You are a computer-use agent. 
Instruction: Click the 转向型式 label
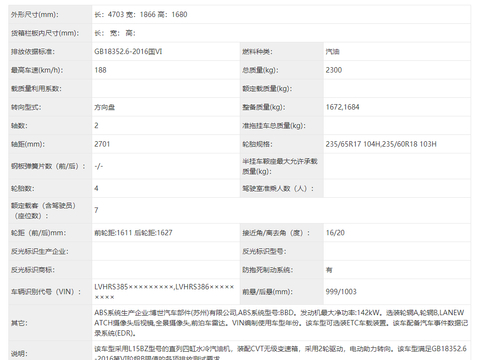tap(26, 107)
